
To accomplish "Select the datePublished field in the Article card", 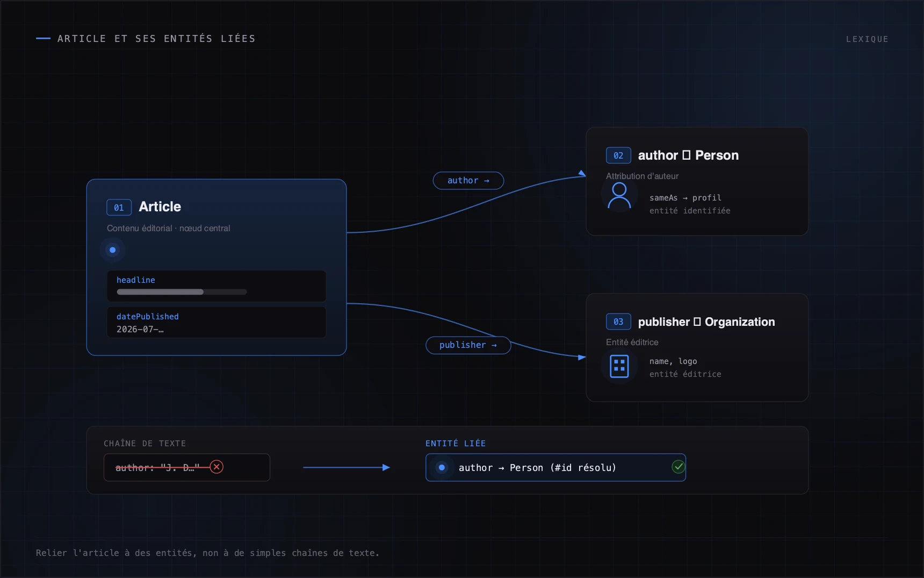I will [x=216, y=323].
